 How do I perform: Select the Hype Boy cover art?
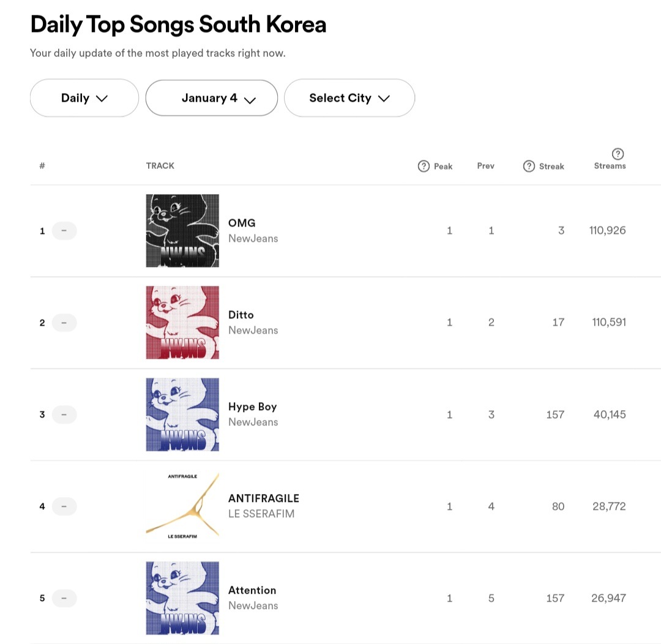(x=182, y=414)
